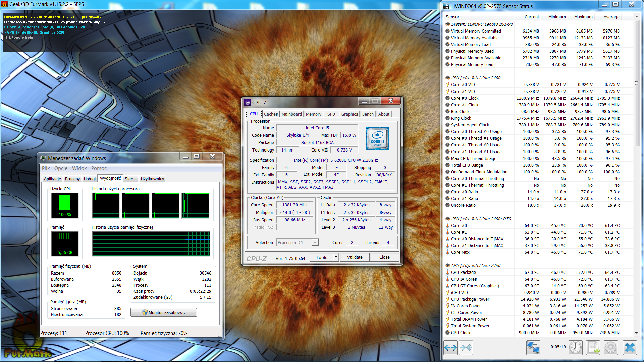Click the collapse columns arrows icon in HWiNFO
This screenshot has height=362, width=644.
point(466,348)
